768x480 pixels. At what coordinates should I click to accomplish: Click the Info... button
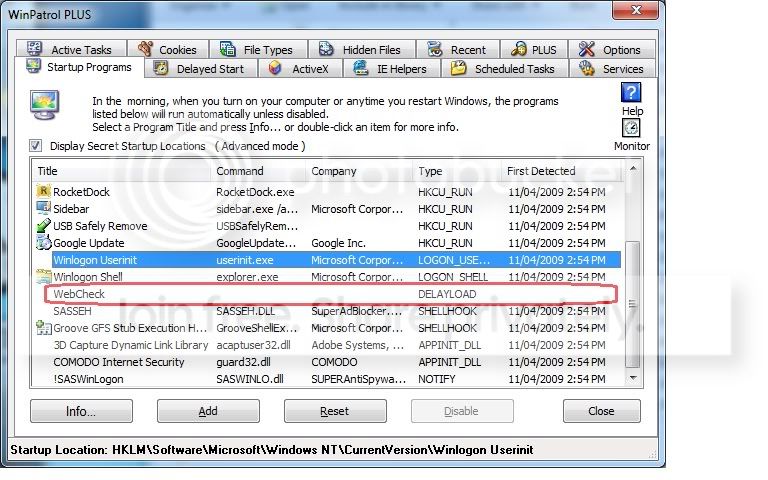pos(81,411)
